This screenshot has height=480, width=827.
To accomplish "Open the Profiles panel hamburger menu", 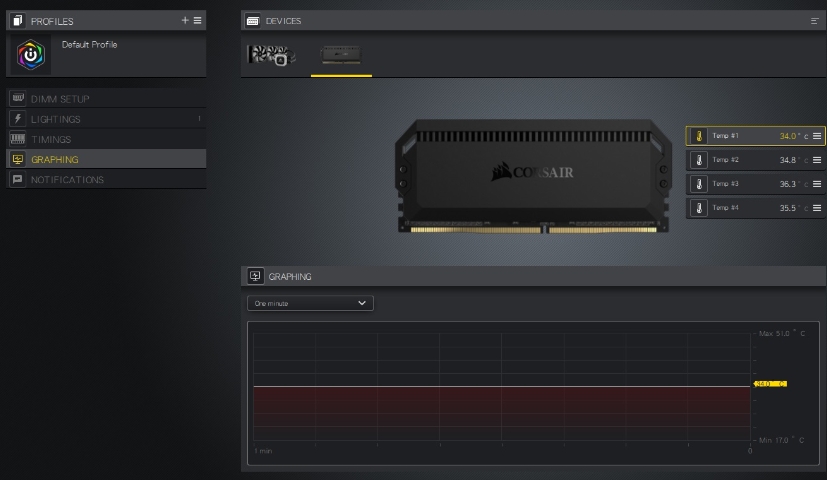I will [x=197, y=20].
